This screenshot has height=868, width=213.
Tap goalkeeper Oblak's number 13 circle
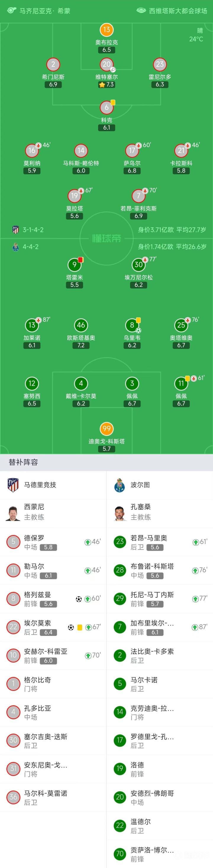click(x=106, y=30)
